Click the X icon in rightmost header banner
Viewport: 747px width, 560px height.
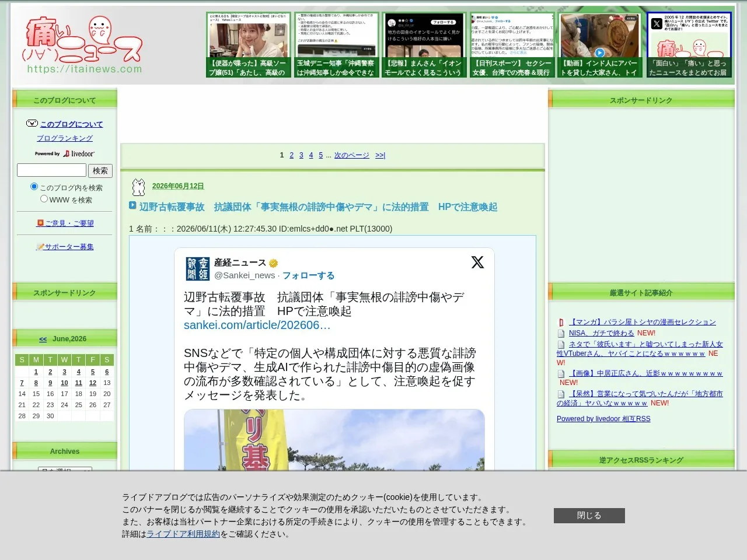(657, 24)
